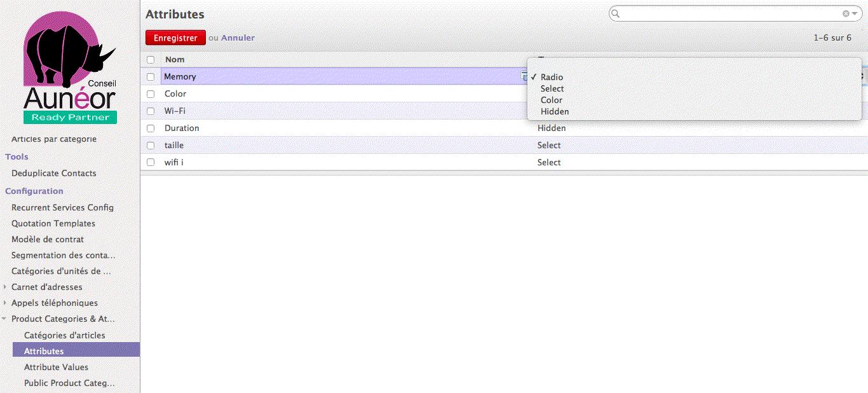The image size is (868, 393).
Task: Check the checkbox next to wifi i
Action: (151, 162)
